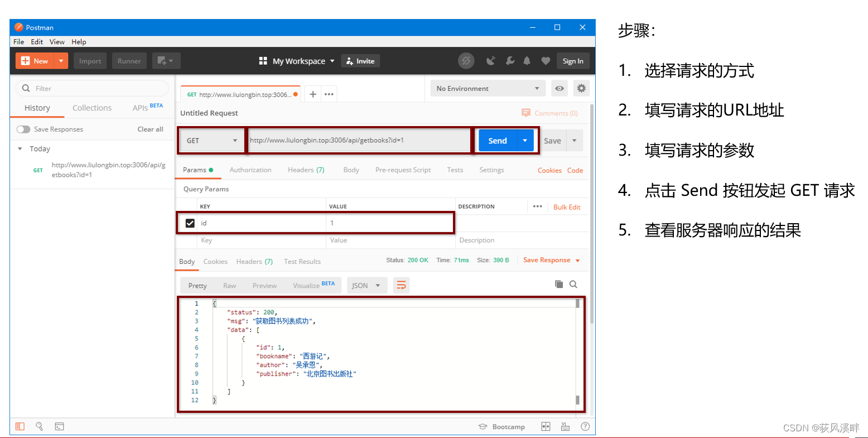This screenshot has width=868, height=438.
Task: Open the capture requests satellite icon
Action: tap(491, 61)
